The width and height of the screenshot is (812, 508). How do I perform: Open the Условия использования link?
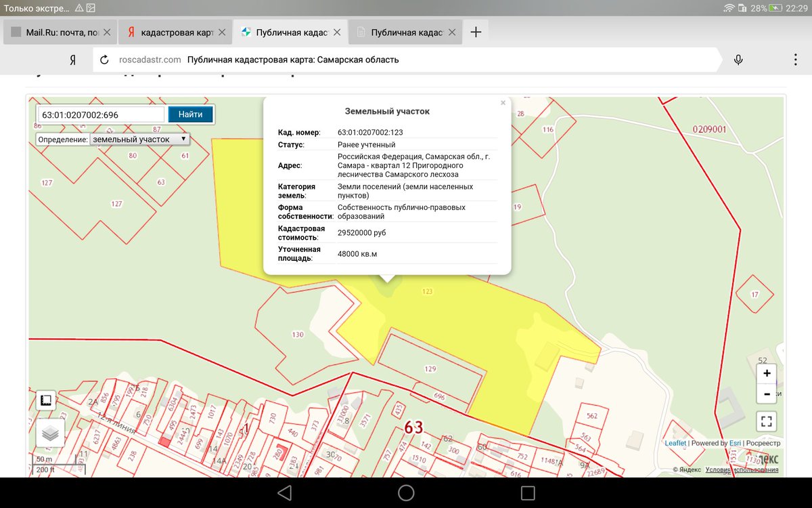(741, 469)
